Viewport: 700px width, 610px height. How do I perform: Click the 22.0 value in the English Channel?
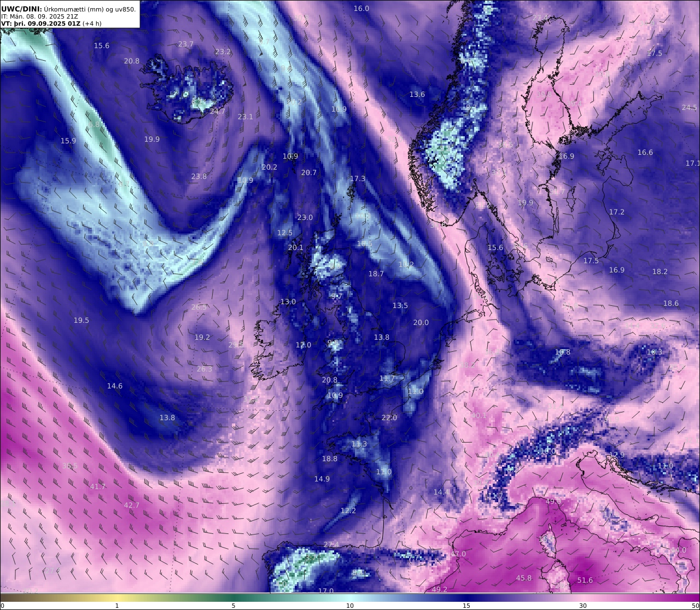coord(389,417)
